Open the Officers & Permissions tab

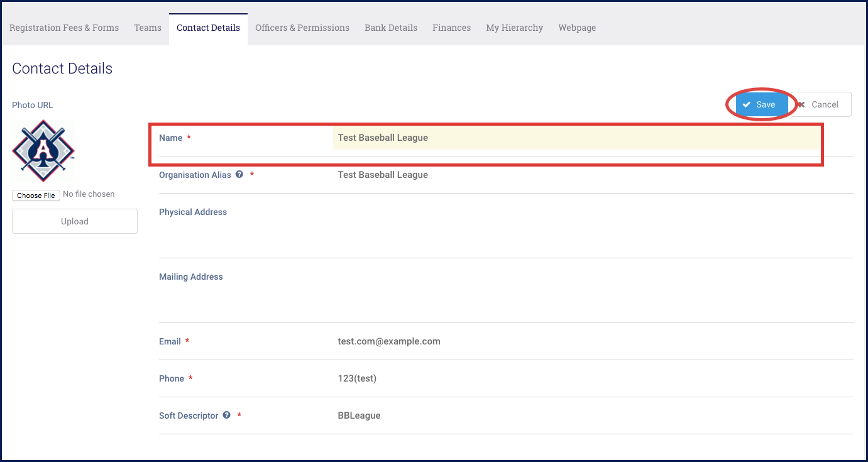(x=302, y=28)
